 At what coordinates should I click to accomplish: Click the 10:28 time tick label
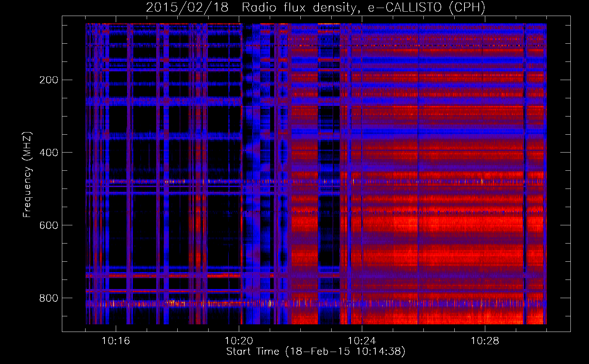click(x=485, y=341)
